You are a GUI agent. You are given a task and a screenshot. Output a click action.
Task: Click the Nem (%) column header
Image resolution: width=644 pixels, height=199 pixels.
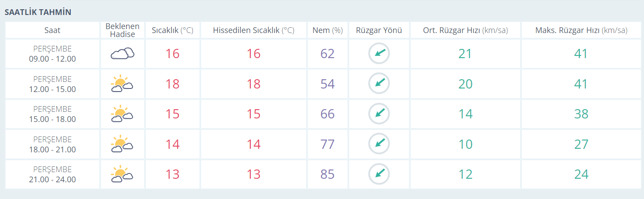tap(327, 30)
